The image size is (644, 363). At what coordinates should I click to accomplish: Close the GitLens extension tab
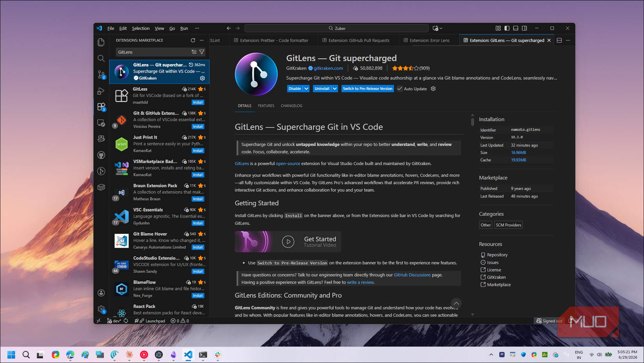549,40
